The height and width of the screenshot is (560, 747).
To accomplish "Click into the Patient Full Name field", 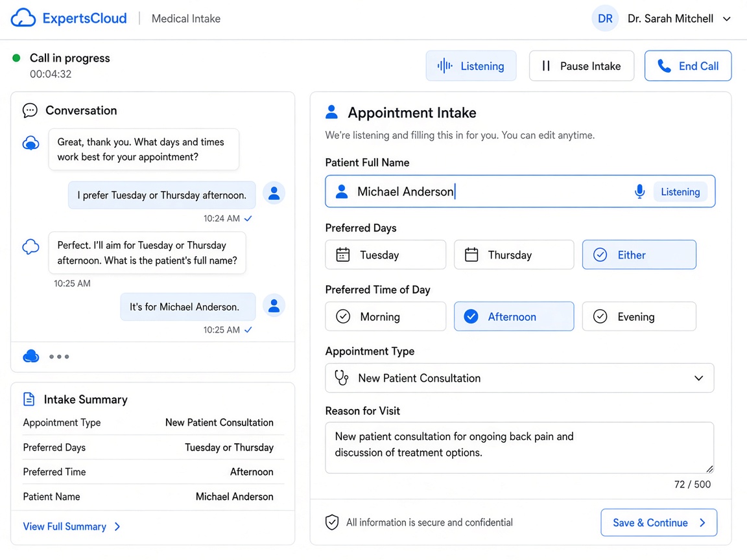I will click(x=520, y=191).
